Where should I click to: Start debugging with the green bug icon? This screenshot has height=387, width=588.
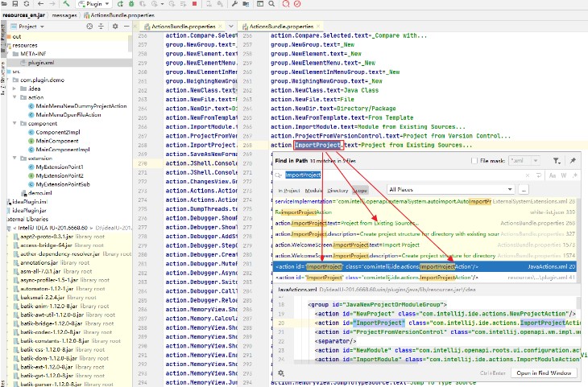tap(131, 4)
